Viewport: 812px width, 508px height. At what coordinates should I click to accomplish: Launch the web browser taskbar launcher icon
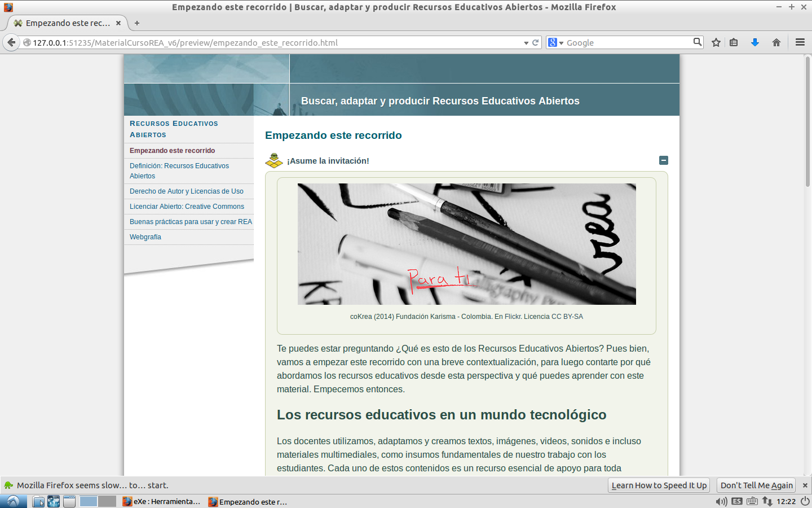[x=54, y=501]
